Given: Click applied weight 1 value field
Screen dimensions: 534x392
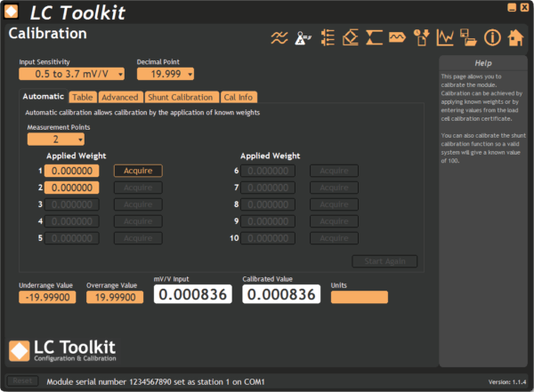Looking at the screenshot, I should [72, 171].
